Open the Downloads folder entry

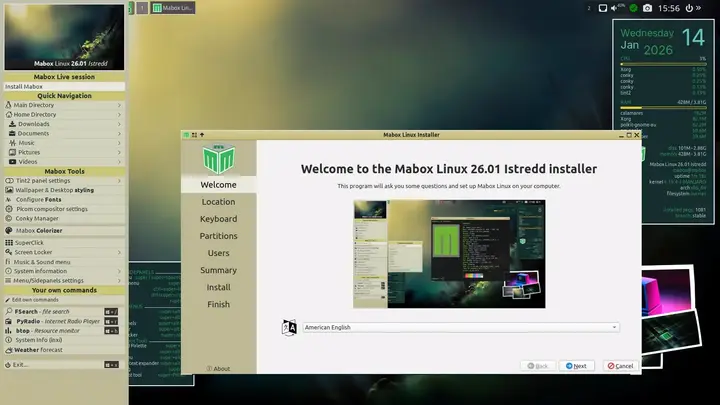[x=33, y=124]
